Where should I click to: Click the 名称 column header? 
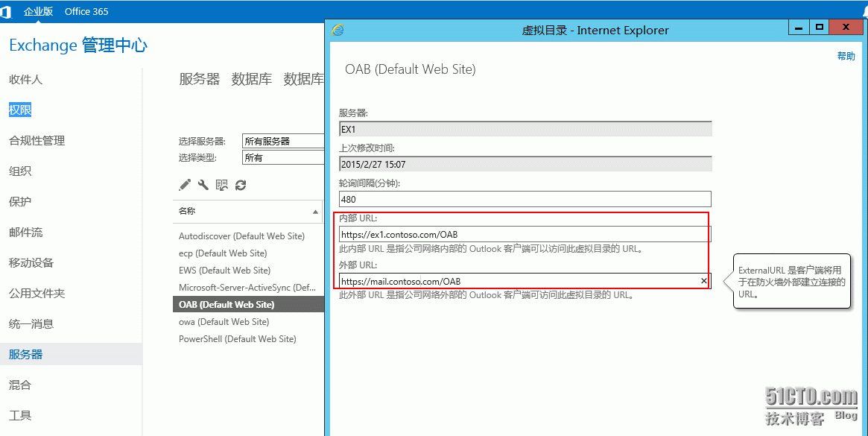pos(247,212)
